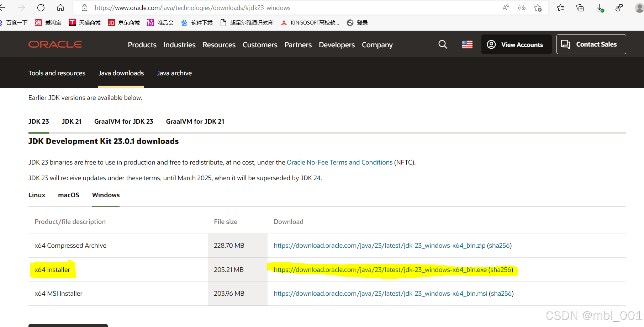
Task: Switch to the JDK 21 tab
Action: [72, 122]
